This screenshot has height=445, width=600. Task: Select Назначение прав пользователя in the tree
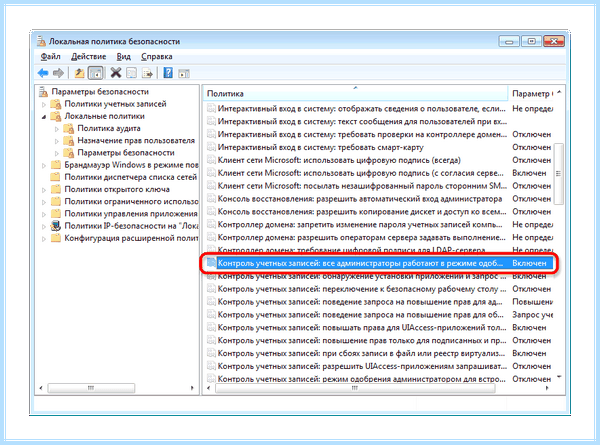click(136, 140)
